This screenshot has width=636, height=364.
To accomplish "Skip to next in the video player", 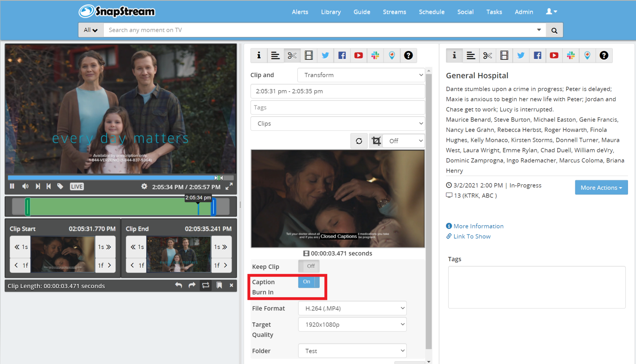I will coord(38,186).
